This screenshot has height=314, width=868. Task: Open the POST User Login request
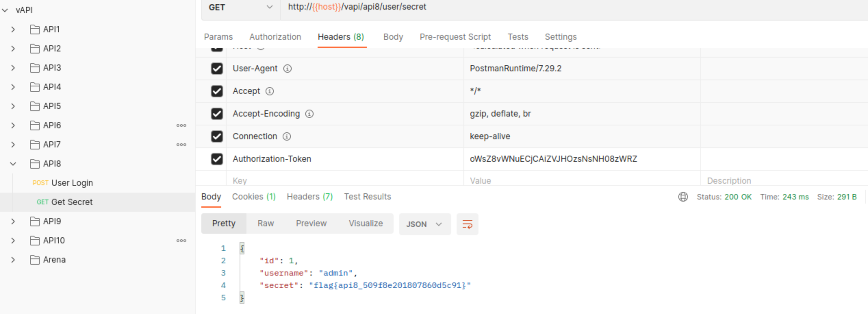(72, 183)
